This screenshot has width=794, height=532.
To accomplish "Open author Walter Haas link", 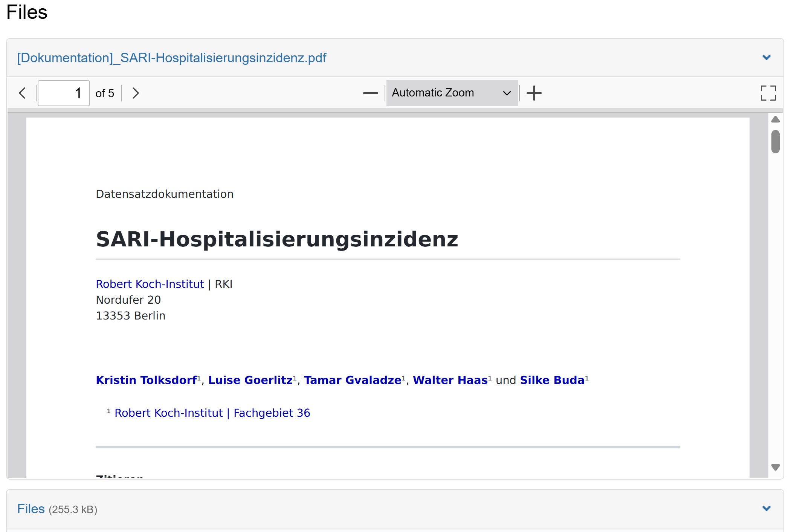I will click(450, 380).
